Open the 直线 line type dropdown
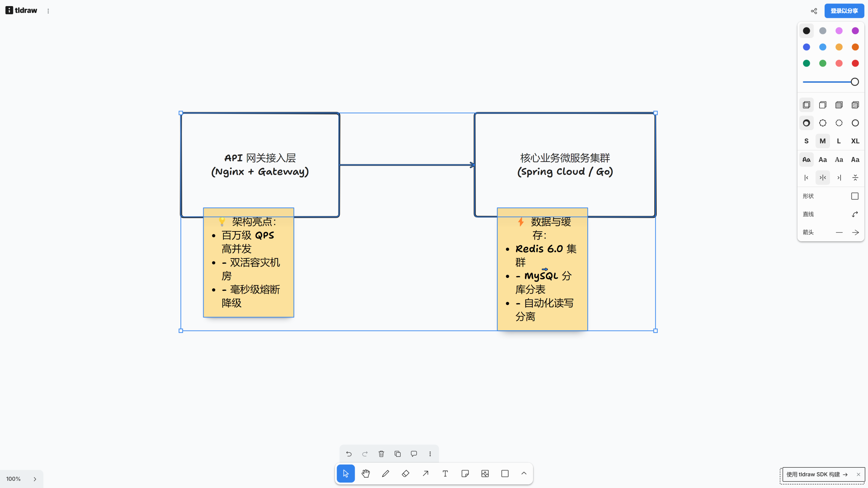Screen dimensions: 868x488 click(855, 214)
